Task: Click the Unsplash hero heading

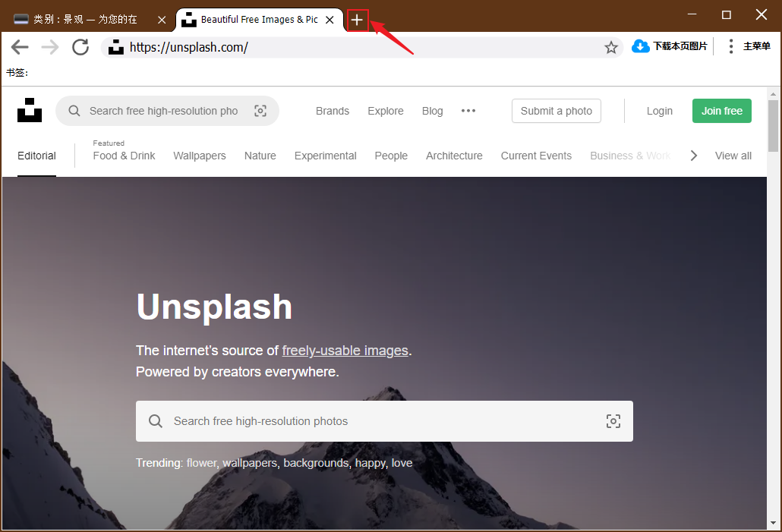Action: 214,307
